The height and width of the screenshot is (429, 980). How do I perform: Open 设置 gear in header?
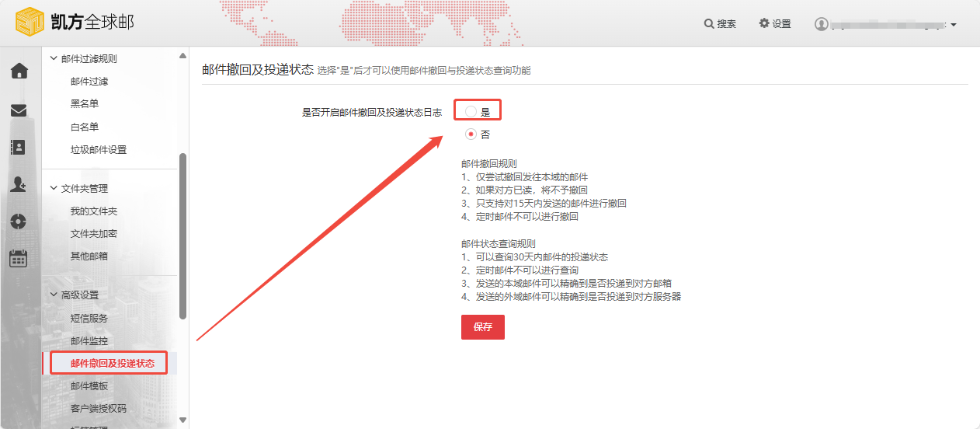pyautogui.click(x=775, y=24)
